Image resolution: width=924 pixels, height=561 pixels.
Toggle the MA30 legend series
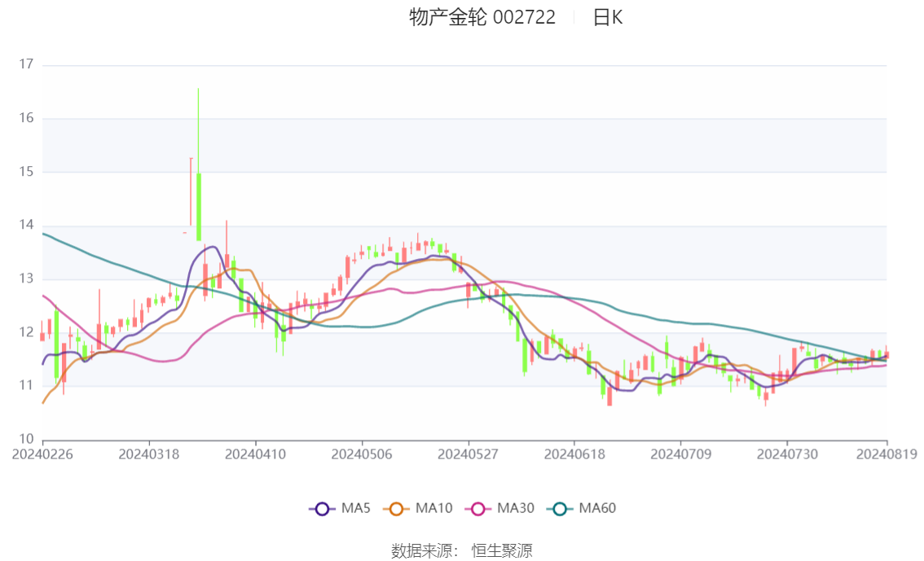(499, 509)
